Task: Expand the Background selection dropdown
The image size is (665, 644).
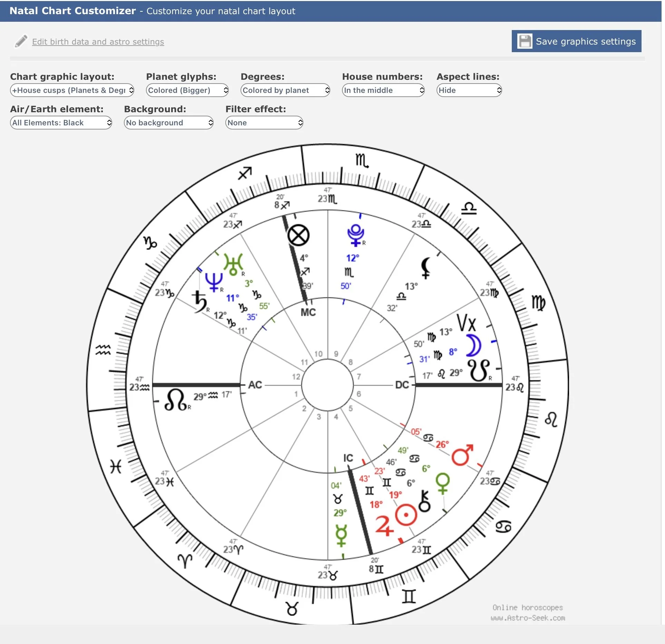Action: pos(168,123)
